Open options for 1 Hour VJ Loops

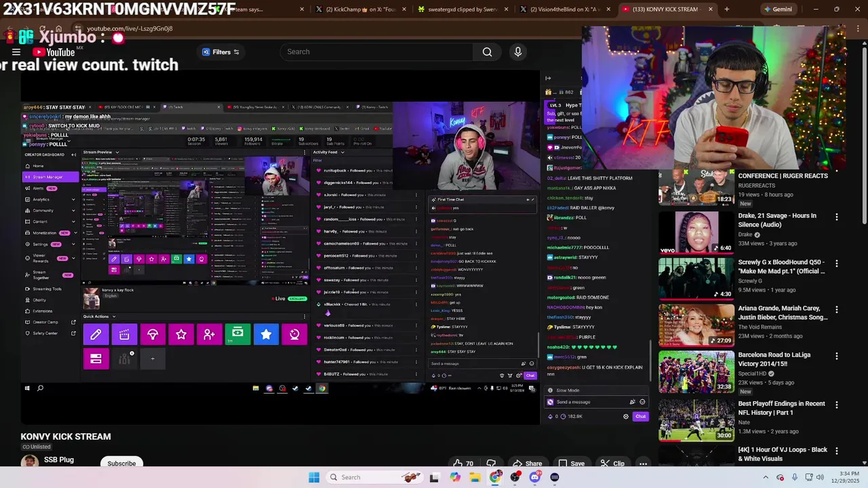tap(836, 451)
